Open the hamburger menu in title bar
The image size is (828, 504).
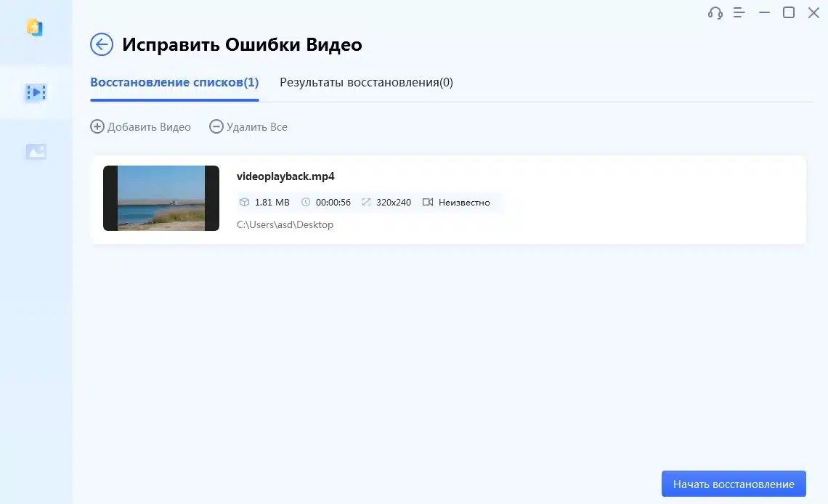pyautogui.click(x=739, y=13)
